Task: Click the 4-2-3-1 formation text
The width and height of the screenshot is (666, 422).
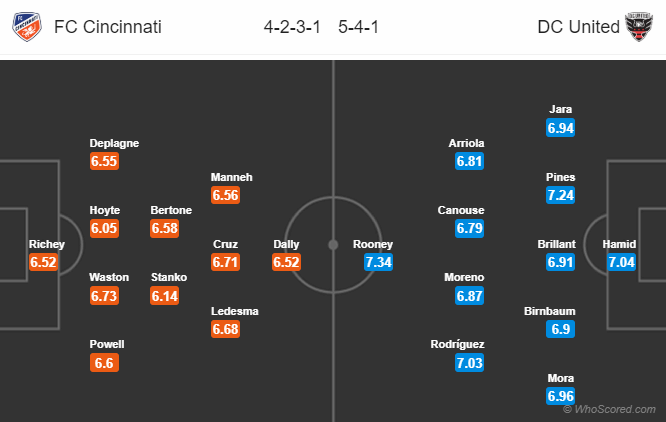Action: 292,27
